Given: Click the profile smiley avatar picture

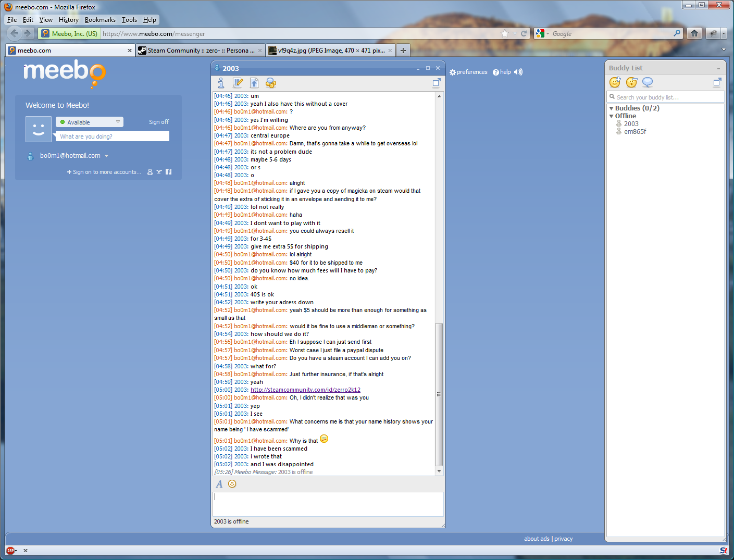Looking at the screenshot, I should click(x=39, y=129).
